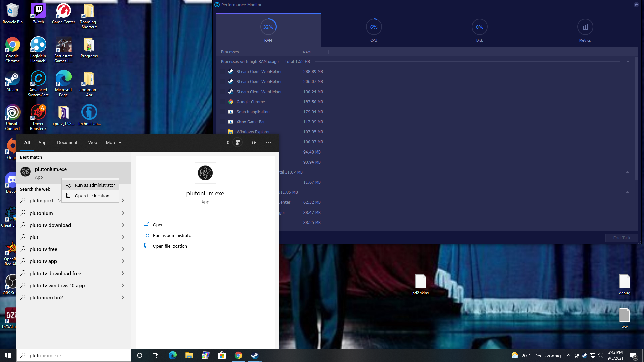Open Microsoft Store from the taskbar
This screenshot has width=644, height=362.
tap(222, 355)
